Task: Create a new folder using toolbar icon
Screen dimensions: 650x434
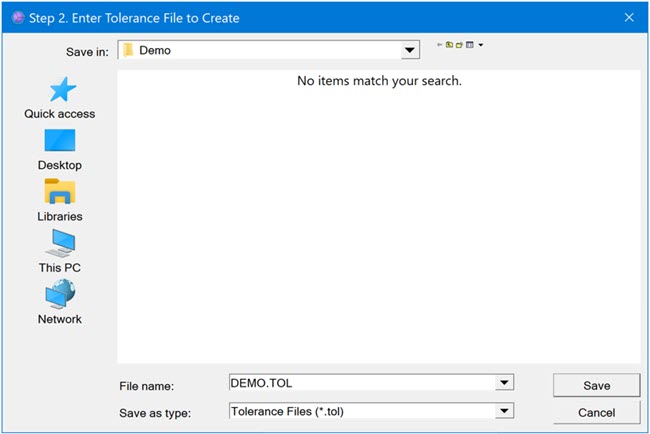Action: 460,45
